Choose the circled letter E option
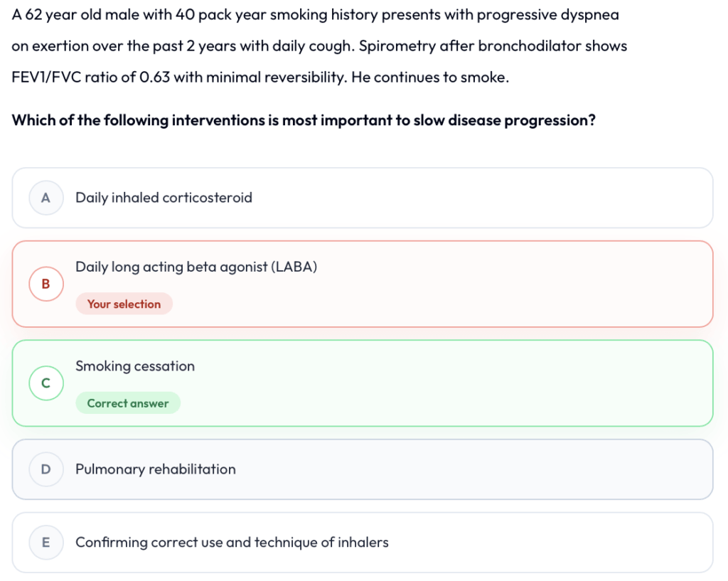 46,543
